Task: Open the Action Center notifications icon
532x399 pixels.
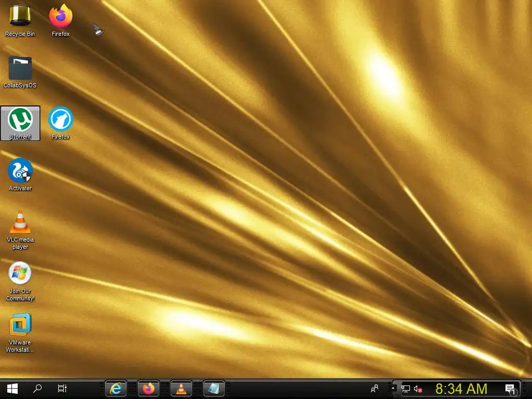Action: point(510,389)
